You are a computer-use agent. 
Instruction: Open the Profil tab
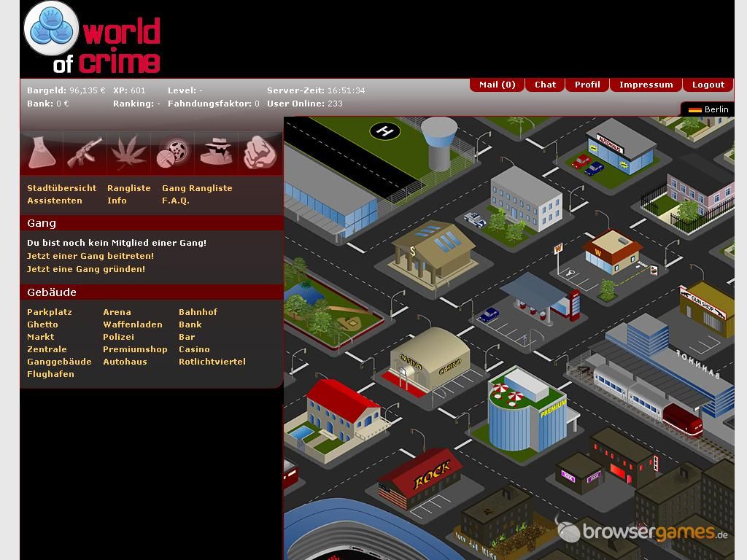click(587, 85)
